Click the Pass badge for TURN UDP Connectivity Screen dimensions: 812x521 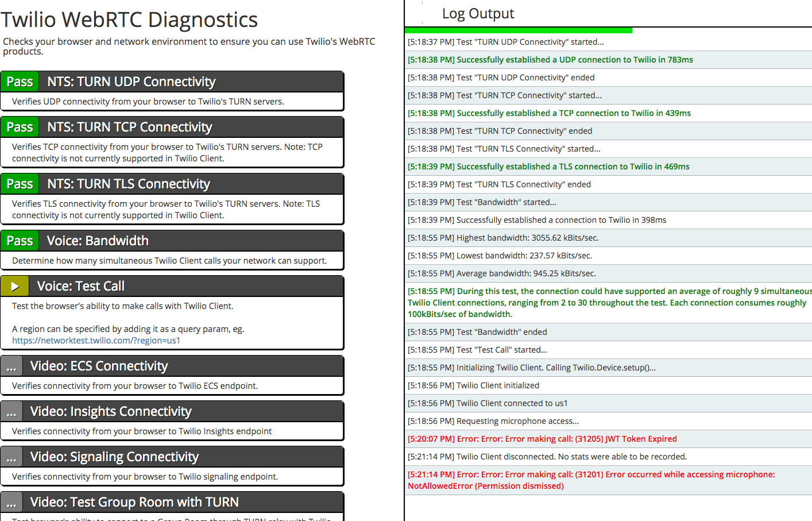(20, 82)
